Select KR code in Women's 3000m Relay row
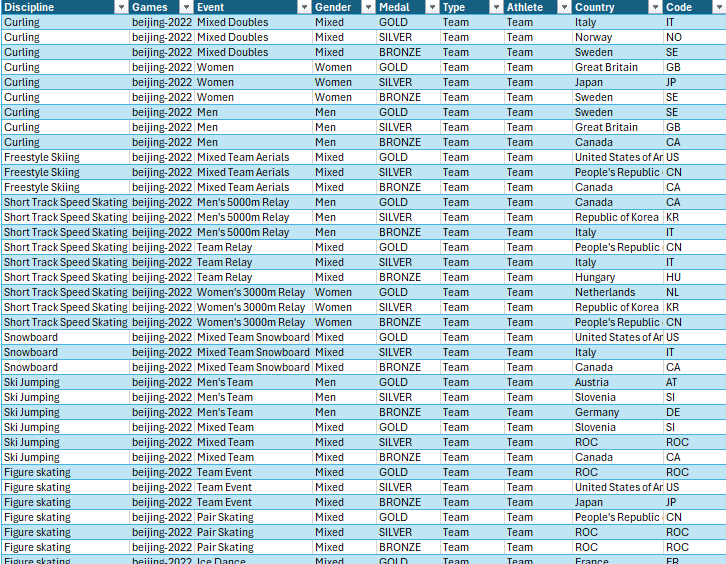The image size is (726, 564). coord(695,307)
